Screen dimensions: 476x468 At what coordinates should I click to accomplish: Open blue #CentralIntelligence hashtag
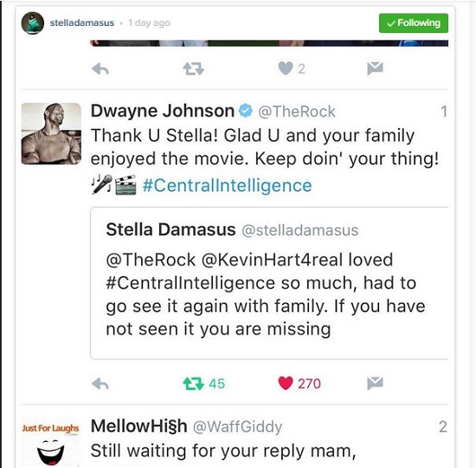(227, 185)
